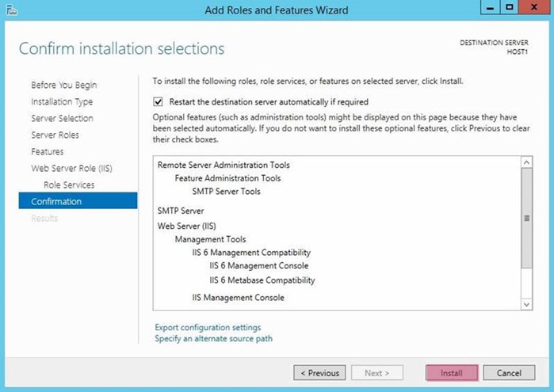Viewport: 554px width, 392px height.
Task: Toggle Restart the destination server automatically checkbox
Action: click(x=158, y=101)
